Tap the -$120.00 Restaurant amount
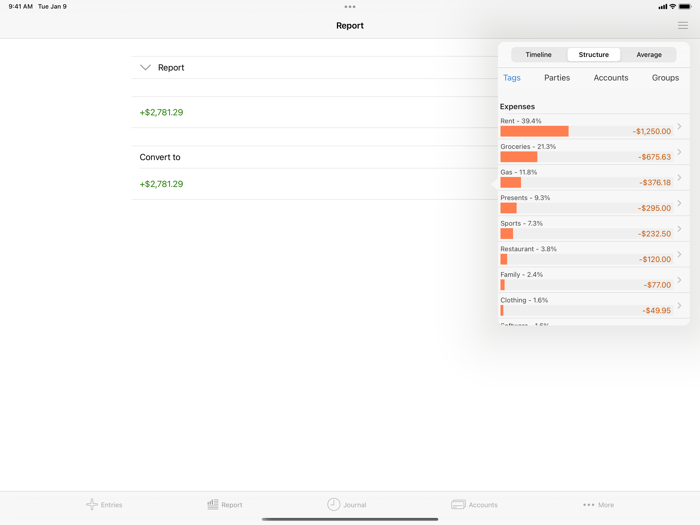Viewport: 700px width, 525px height. pos(654,259)
